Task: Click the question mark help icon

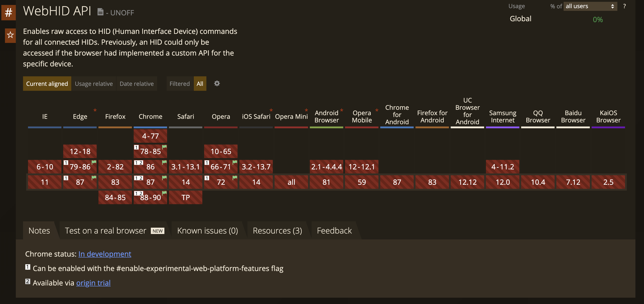Action: click(624, 6)
